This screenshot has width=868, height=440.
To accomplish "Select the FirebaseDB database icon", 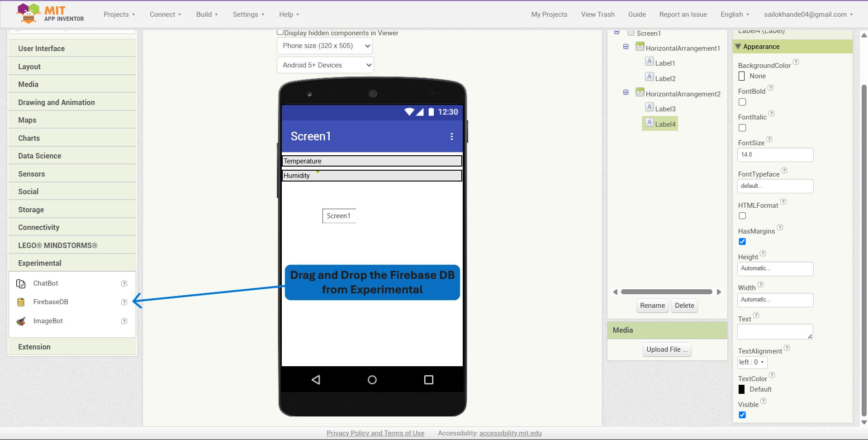I will (x=21, y=302).
